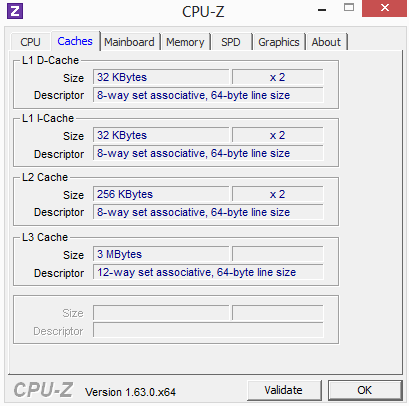Select the Caches tab

pos(75,41)
